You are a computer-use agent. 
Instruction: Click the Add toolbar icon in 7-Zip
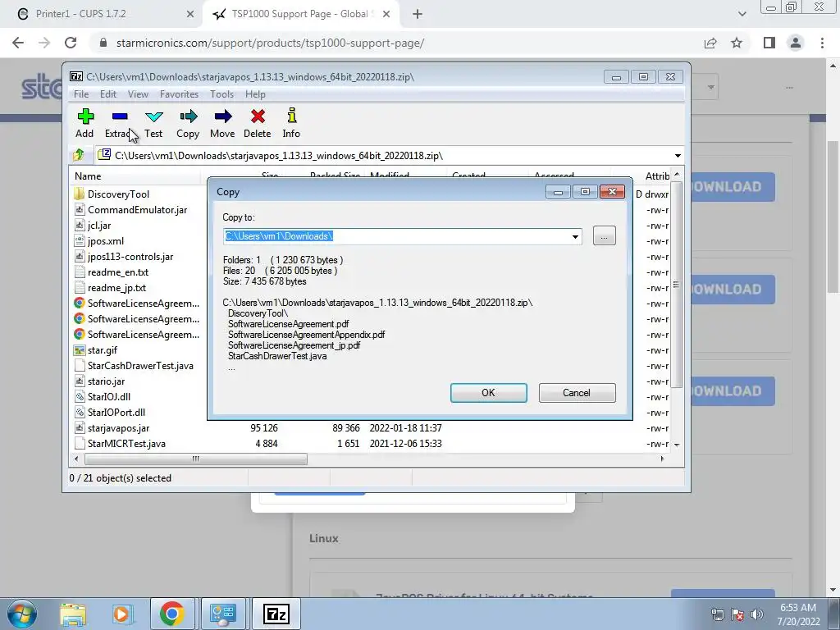click(85, 116)
